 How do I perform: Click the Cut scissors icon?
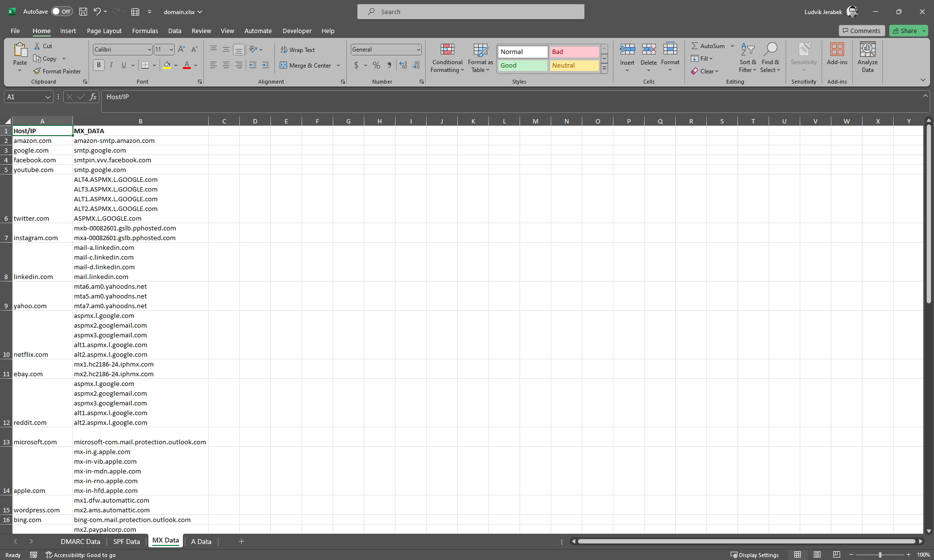click(x=37, y=46)
